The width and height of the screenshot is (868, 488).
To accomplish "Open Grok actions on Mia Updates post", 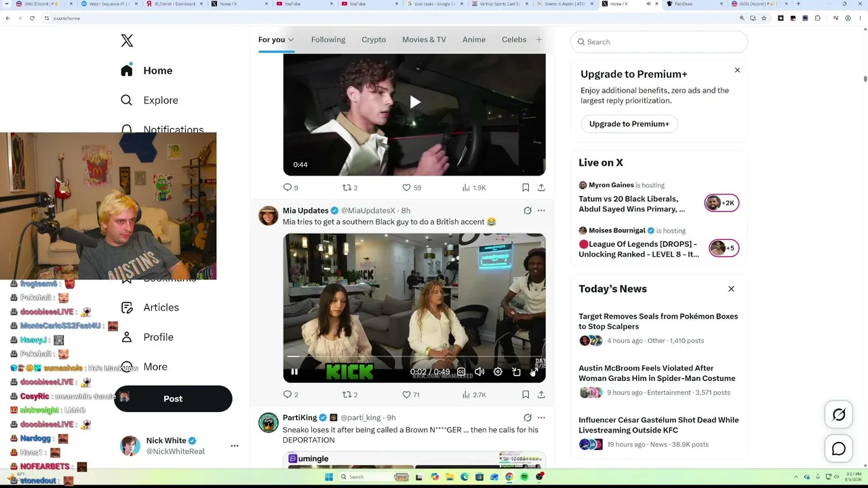I will click(x=528, y=211).
